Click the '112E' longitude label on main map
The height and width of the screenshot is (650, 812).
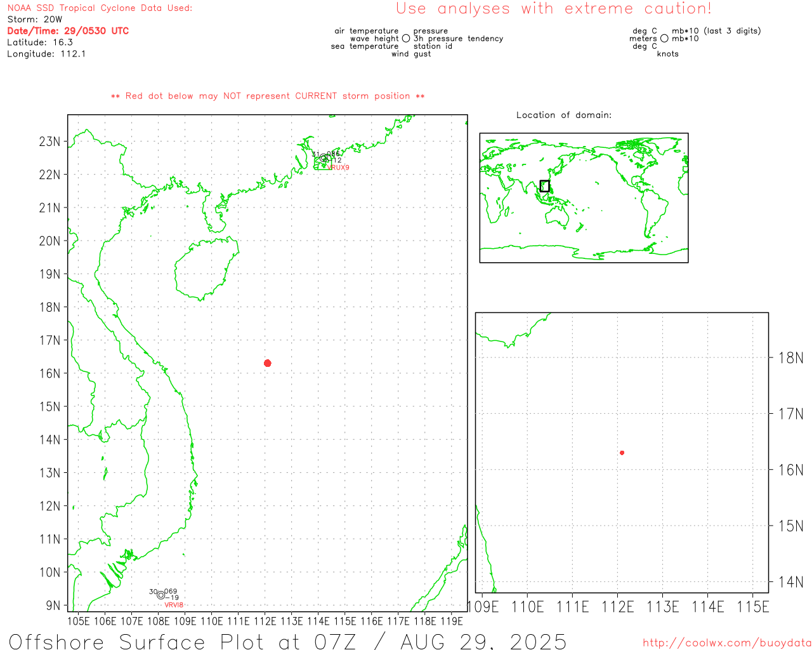click(x=265, y=621)
